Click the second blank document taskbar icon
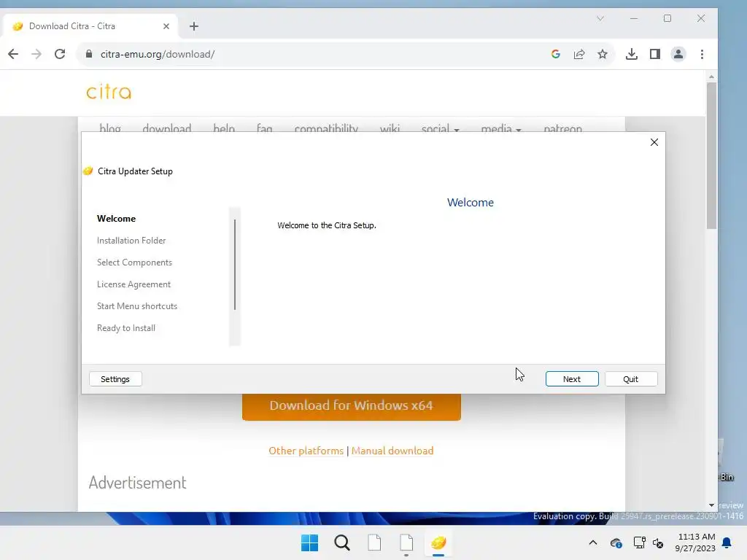The width and height of the screenshot is (747, 560). 406,542
